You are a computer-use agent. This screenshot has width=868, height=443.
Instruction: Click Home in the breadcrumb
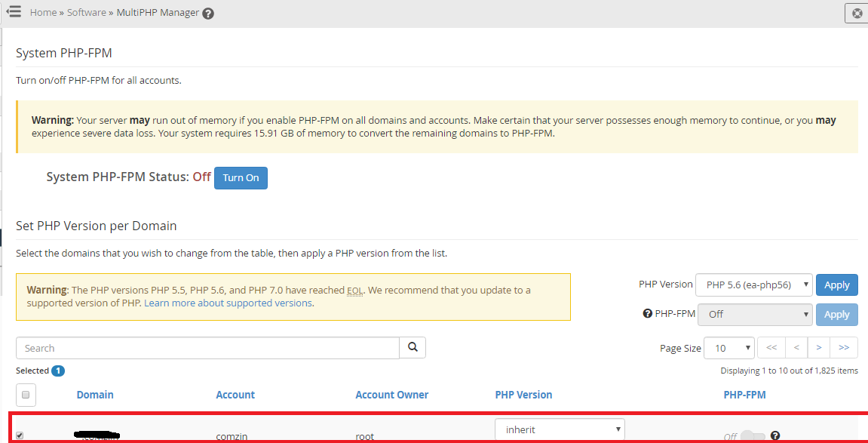point(43,13)
